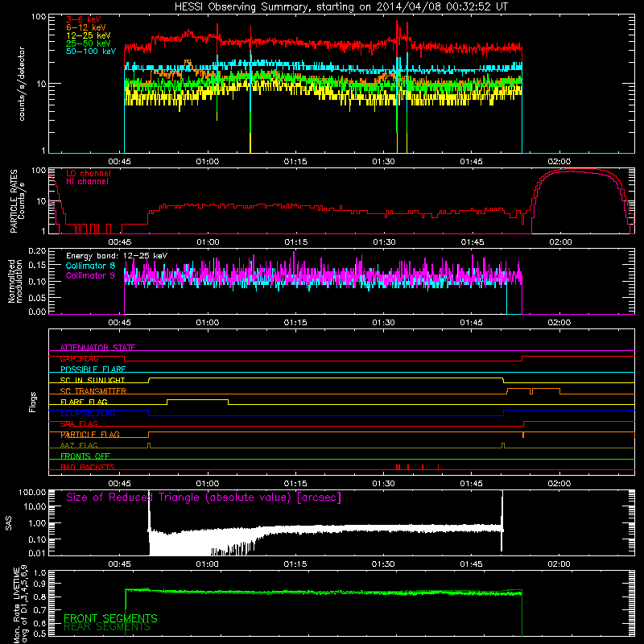Image resolution: width=644 pixels, height=644 pixels.
Task: Click the "counts/s/detector" axis label
Action: [22, 84]
